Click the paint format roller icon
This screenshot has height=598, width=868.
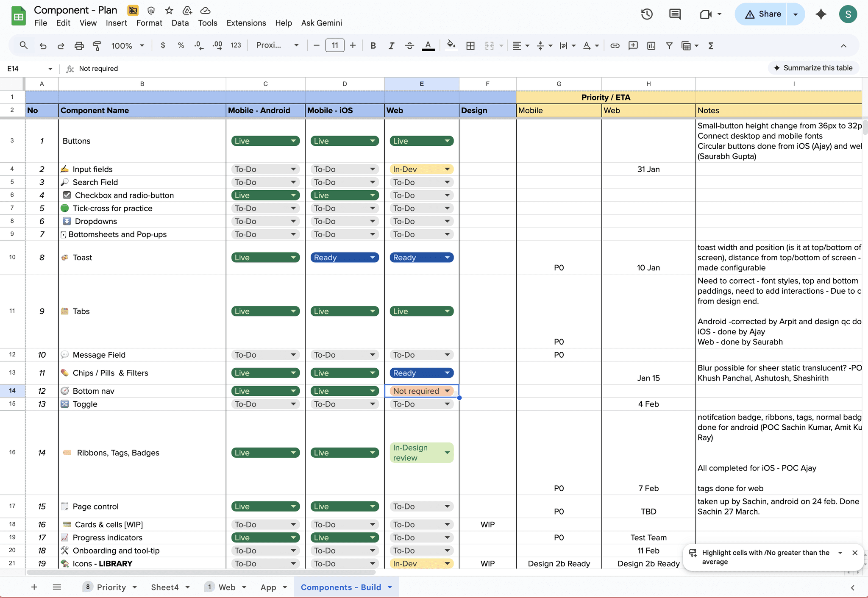click(97, 46)
